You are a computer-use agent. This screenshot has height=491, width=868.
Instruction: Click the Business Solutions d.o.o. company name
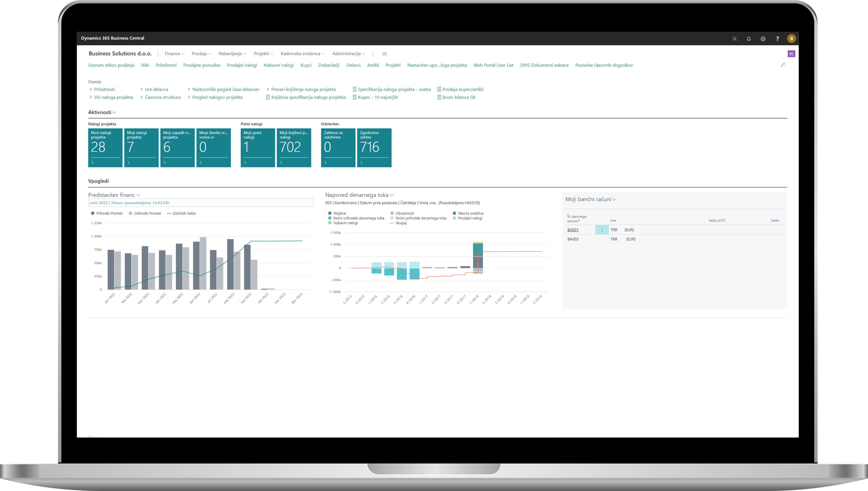(120, 54)
